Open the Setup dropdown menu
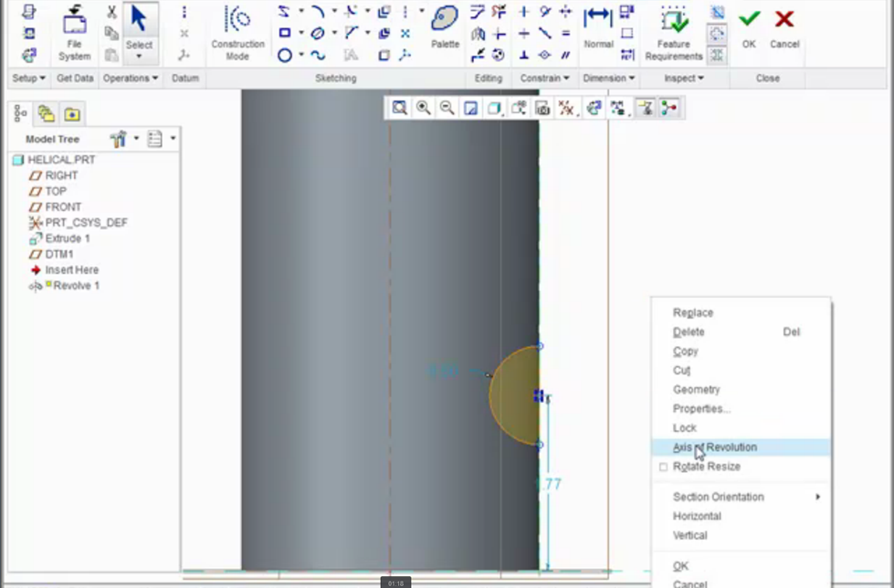Screen dimensions: 894x588 coord(26,78)
